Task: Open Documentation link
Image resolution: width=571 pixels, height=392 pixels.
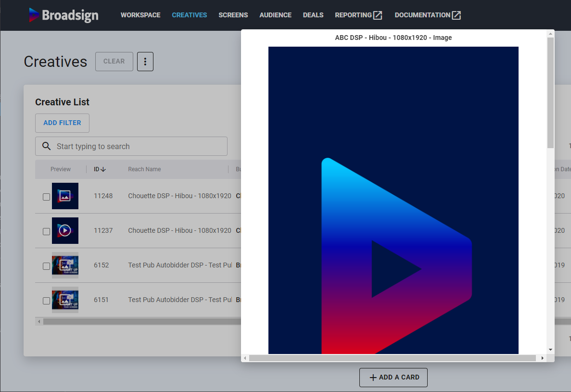Action: 428,15
